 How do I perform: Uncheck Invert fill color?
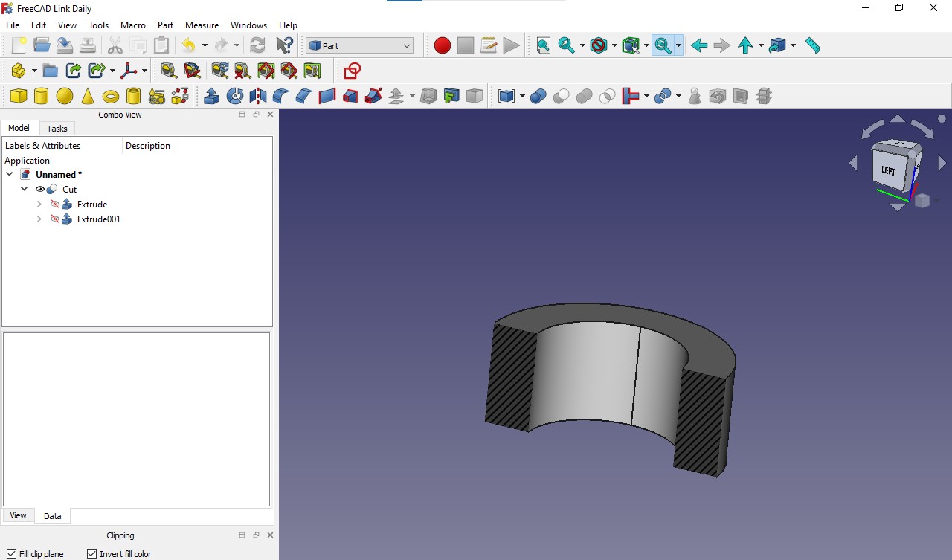pyautogui.click(x=91, y=554)
